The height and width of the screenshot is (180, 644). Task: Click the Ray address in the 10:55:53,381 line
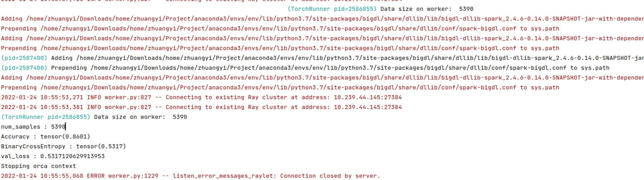click(368, 107)
